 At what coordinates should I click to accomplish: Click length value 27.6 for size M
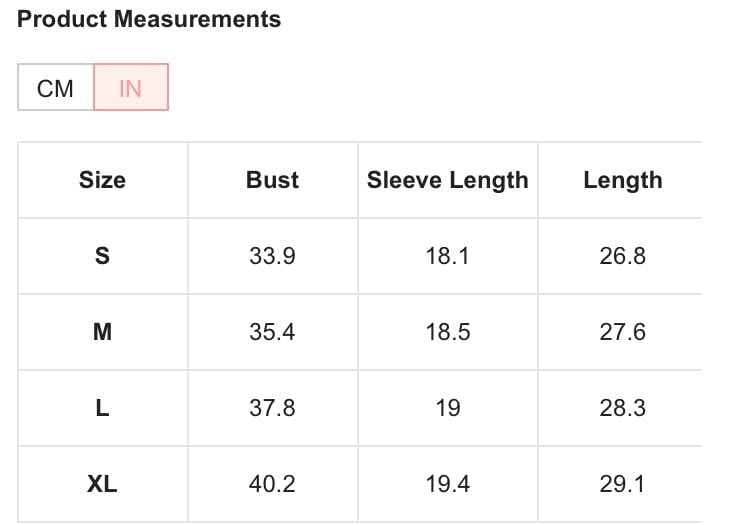(x=622, y=332)
